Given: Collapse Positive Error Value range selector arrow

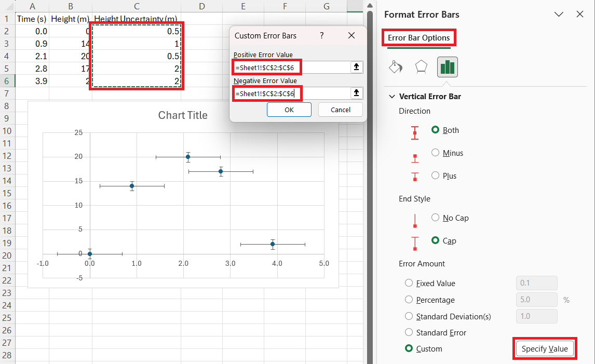Looking at the screenshot, I should [x=356, y=67].
